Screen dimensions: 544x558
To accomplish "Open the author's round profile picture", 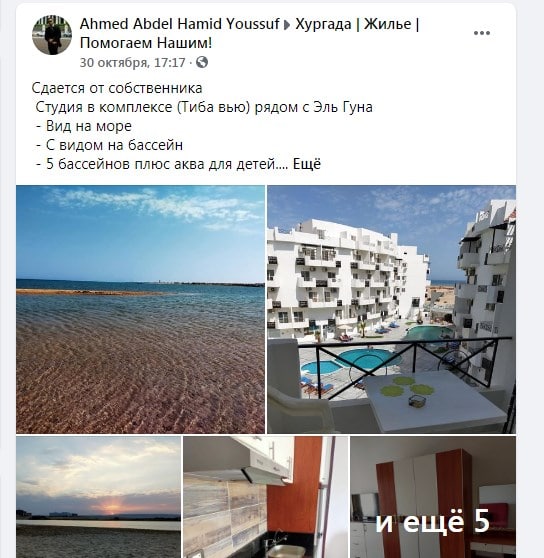I will 52,35.
